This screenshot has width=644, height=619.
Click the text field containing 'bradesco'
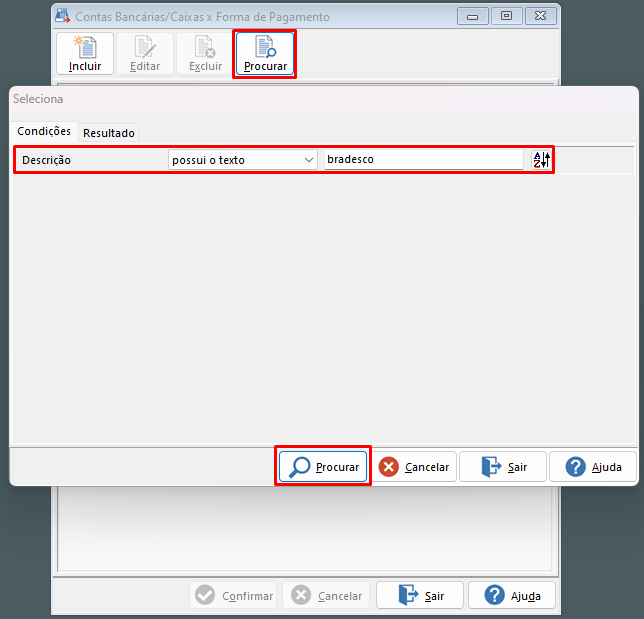coord(423,159)
